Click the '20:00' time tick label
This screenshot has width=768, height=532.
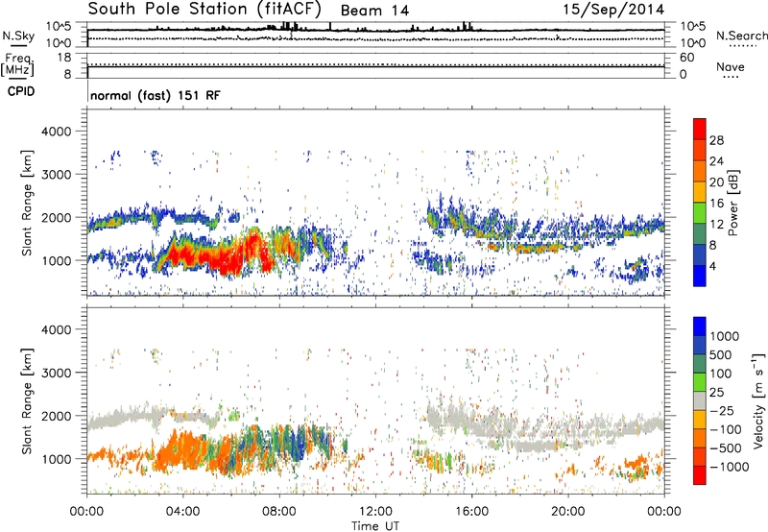click(x=567, y=512)
